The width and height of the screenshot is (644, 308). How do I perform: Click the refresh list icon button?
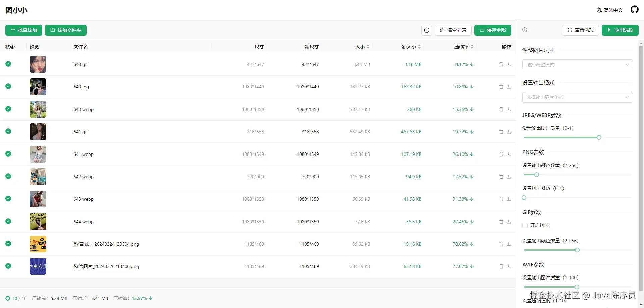click(427, 30)
